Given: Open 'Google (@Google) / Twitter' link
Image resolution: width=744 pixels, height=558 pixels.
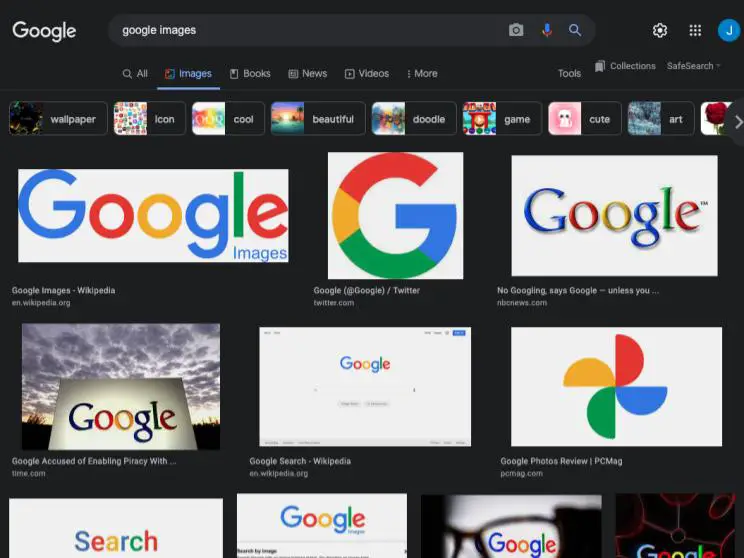Looking at the screenshot, I should (366, 290).
